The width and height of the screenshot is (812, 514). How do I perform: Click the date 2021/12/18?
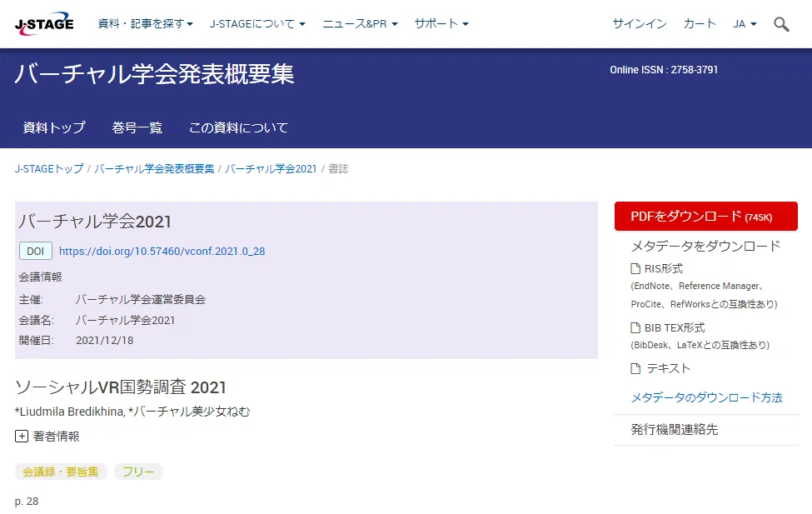(x=105, y=341)
